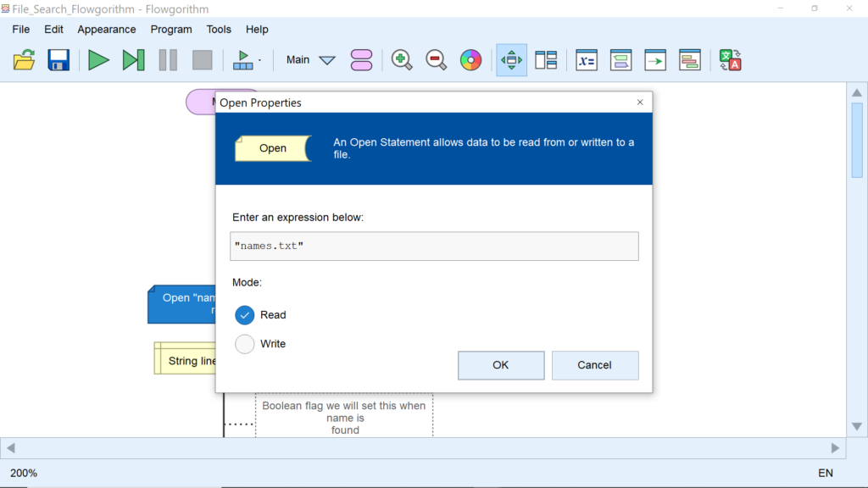The height and width of the screenshot is (488, 868).
Task: Expand the Main function dropdown
Action: coord(327,60)
